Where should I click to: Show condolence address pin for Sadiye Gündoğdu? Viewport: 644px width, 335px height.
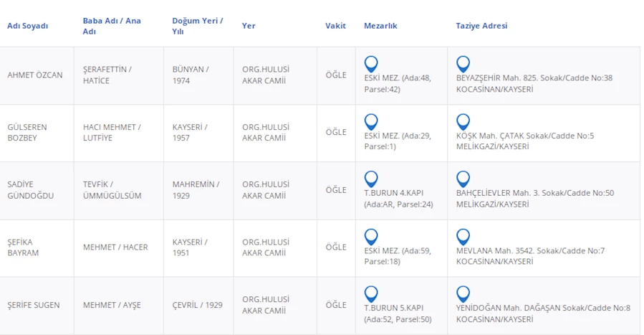[463, 179]
